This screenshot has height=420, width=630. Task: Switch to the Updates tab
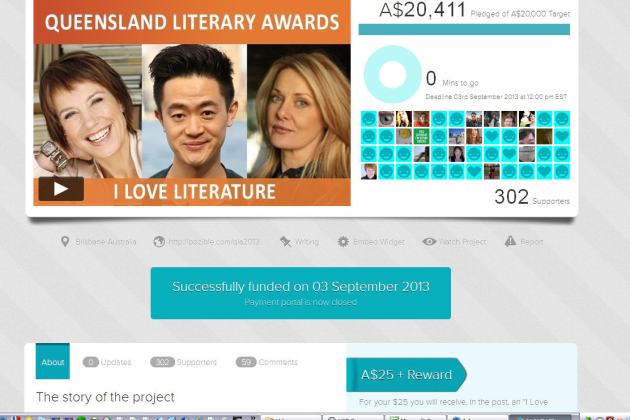click(x=107, y=362)
